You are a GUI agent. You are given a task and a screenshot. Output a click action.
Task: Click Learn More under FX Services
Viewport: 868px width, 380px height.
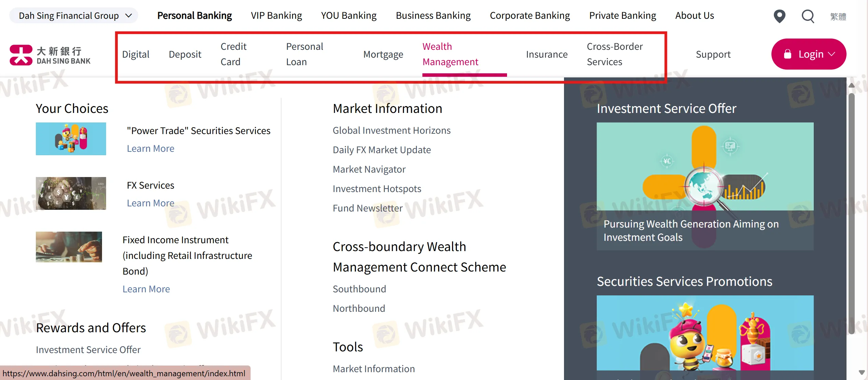click(x=150, y=203)
